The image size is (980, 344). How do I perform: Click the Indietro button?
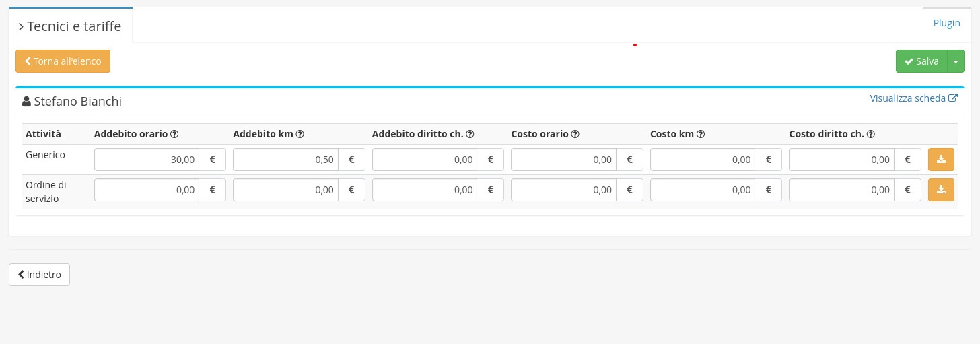(39, 275)
